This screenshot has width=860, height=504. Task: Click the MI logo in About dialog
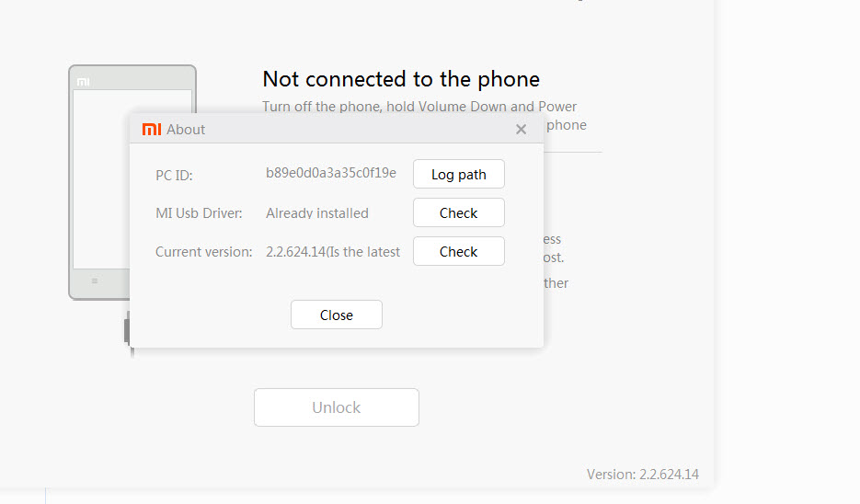152,130
